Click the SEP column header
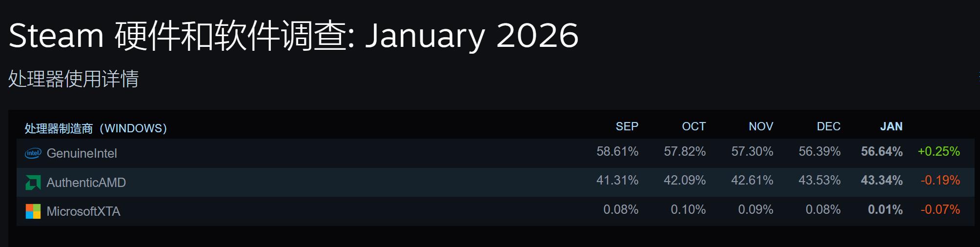Viewport: 980px width, 247px height. tap(627, 126)
